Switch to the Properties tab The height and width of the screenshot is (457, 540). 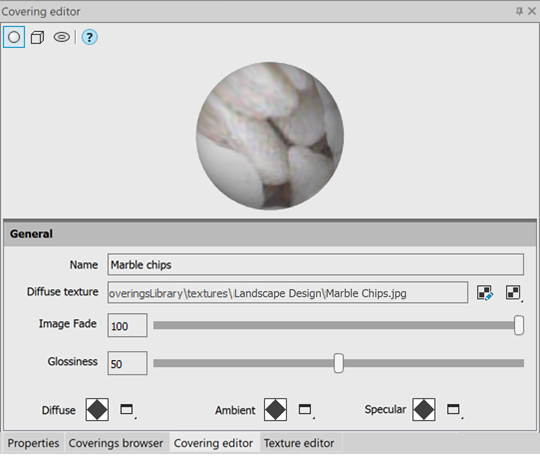[x=33, y=443]
